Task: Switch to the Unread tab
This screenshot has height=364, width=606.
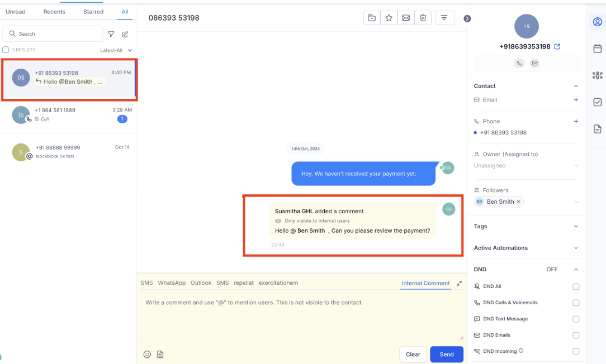Action: point(16,12)
